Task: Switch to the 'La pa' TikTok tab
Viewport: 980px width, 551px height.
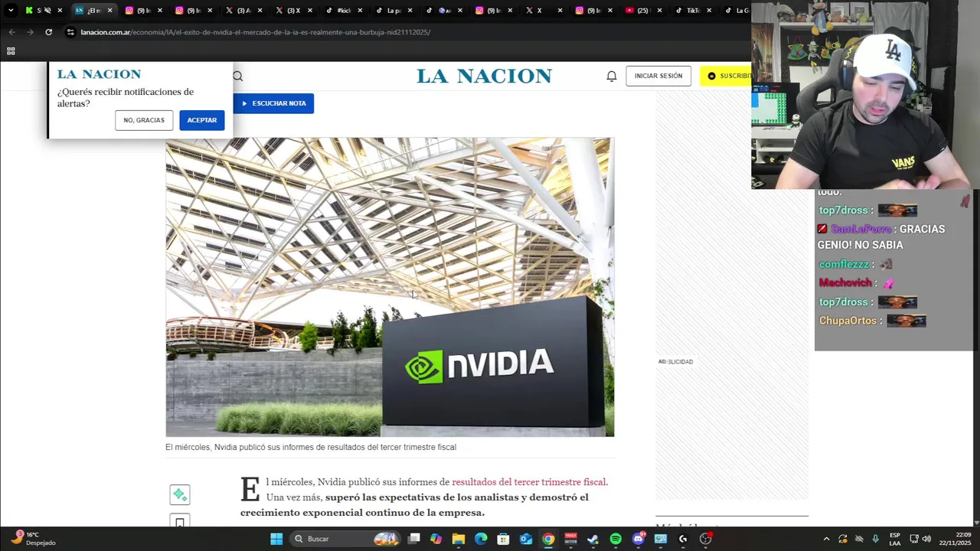Action: pyautogui.click(x=393, y=11)
